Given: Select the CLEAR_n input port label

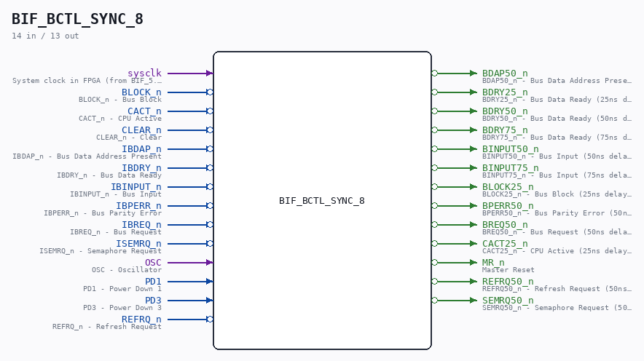Looking at the screenshot, I should (x=142, y=130).
